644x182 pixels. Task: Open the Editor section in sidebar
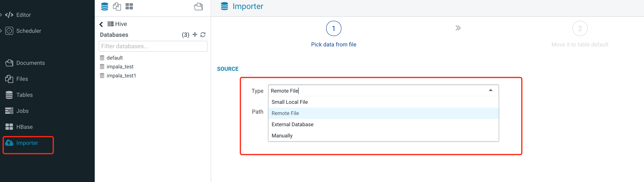23,15
